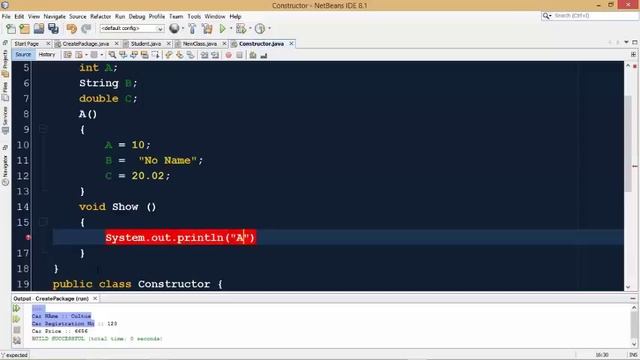Image resolution: width=640 pixels, height=360 pixels.
Task: Click the Build Project hammer icon
Action: pyautogui.click(x=192, y=29)
